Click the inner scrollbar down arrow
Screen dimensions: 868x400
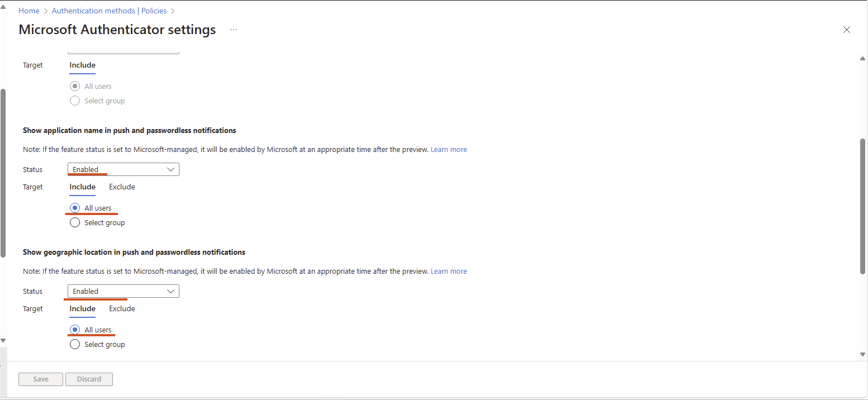click(862, 354)
